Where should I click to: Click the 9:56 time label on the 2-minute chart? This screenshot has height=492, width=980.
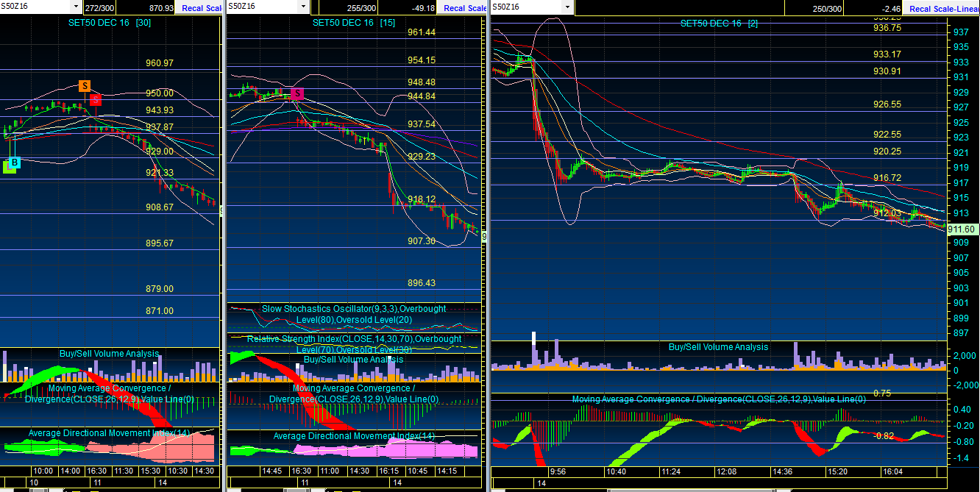point(557,471)
